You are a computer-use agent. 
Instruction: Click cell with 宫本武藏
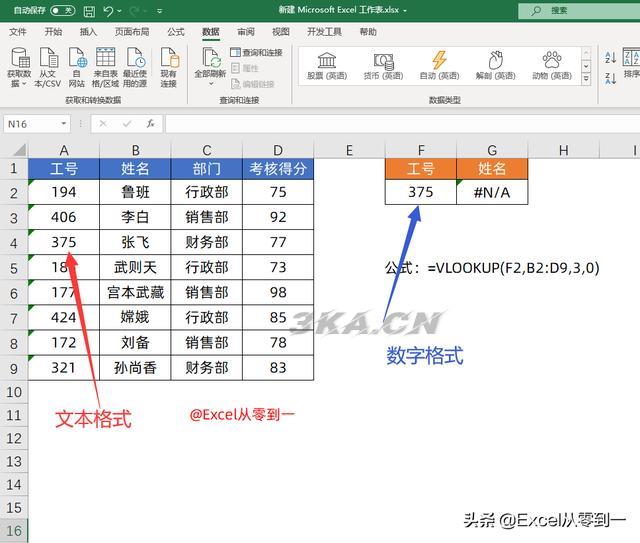tap(135, 292)
